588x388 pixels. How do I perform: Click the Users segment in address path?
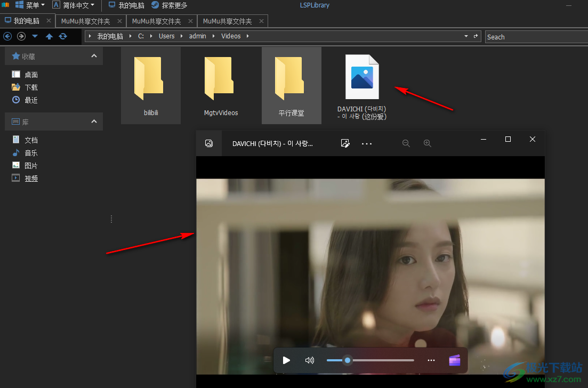166,36
